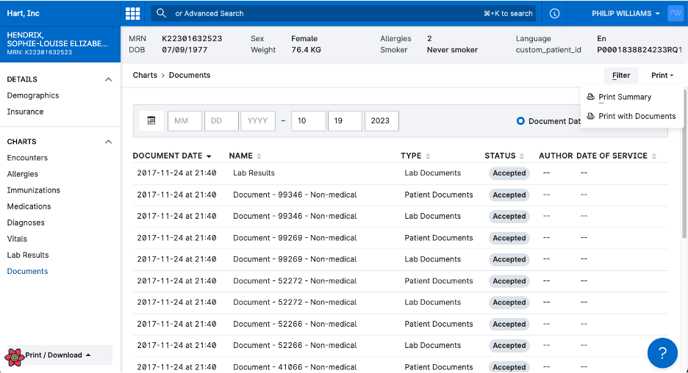Open Document - 99346 Lab Documents row
The height and width of the screenshot is (373, 688).
coord(400,216)
